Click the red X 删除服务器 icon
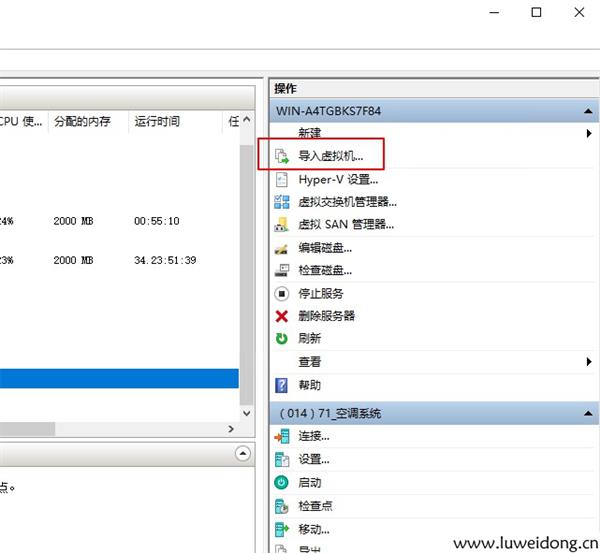 point(282,316)
